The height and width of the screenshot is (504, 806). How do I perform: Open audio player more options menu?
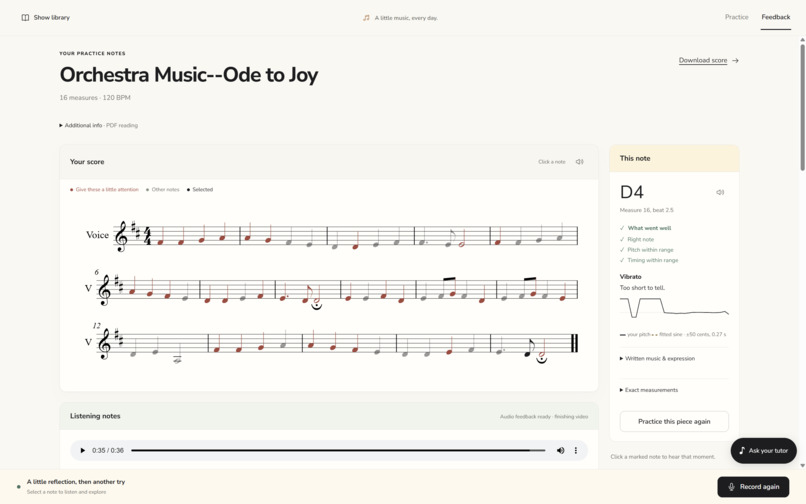click(x=576, y=451)
